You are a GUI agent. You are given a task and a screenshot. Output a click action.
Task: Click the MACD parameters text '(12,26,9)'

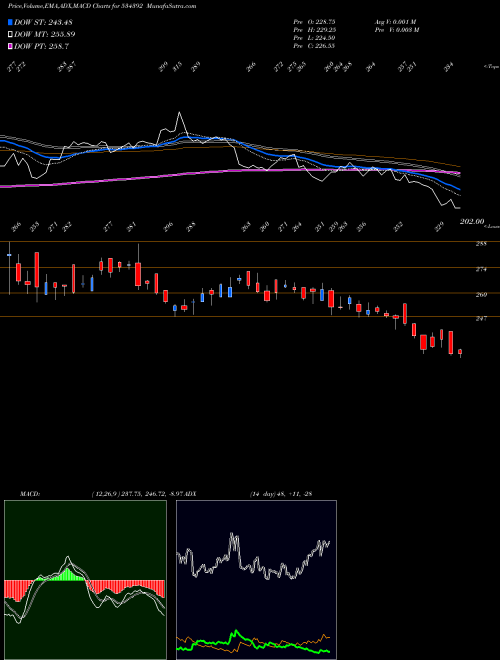105,494
